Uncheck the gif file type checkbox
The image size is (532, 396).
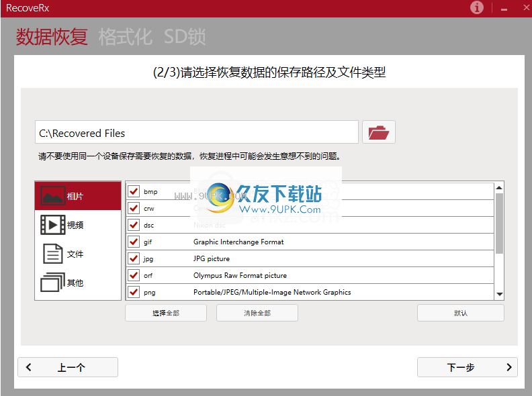tap(134, 242)
